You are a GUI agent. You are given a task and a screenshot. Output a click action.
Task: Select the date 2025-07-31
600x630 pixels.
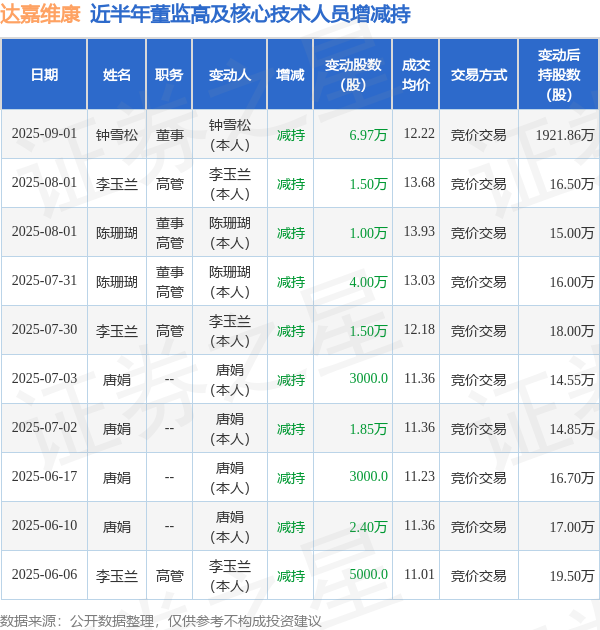44,281
